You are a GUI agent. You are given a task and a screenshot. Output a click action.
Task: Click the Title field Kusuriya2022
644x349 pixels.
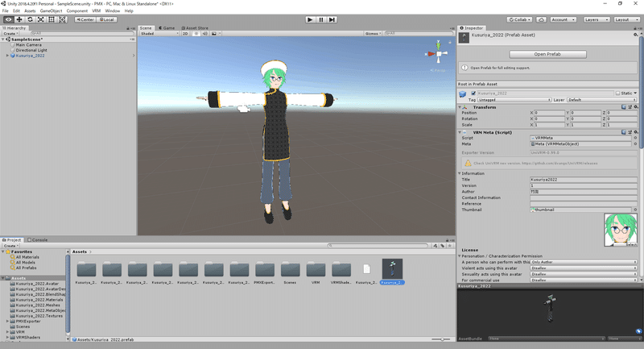(584, 180)
